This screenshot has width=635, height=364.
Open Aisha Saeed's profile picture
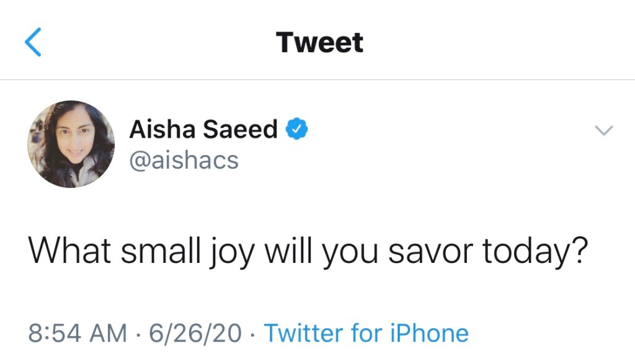pyautogui.click(x=71, y=144)
